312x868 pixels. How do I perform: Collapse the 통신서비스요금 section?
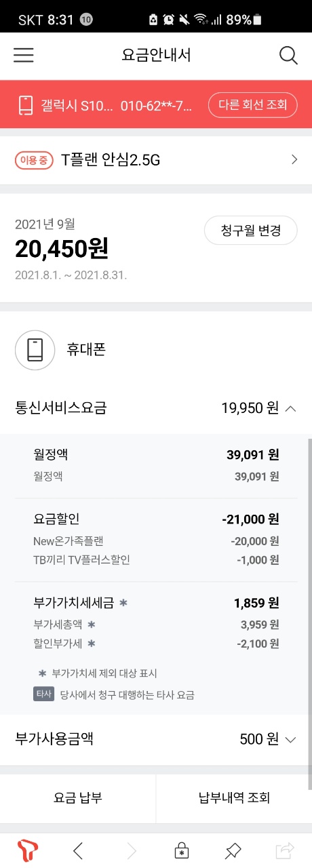290,408
